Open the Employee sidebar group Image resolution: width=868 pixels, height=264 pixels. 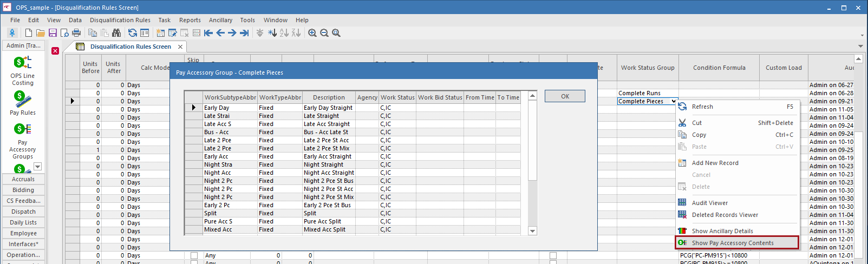(x=23, y=233)
